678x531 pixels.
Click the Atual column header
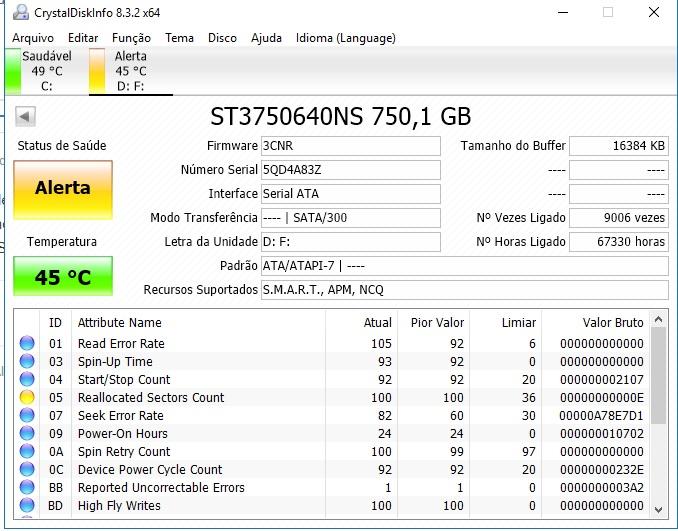377,323
